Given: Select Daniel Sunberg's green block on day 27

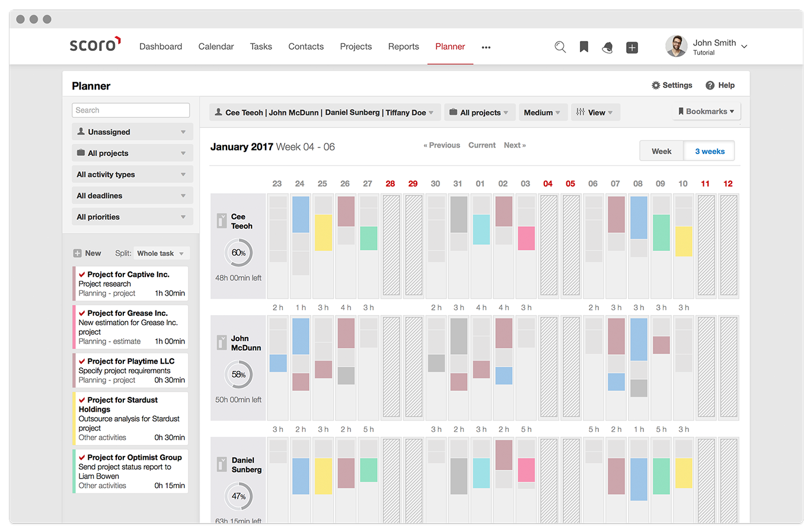Looking at the screenshot, I should click(x=368, y=470).
